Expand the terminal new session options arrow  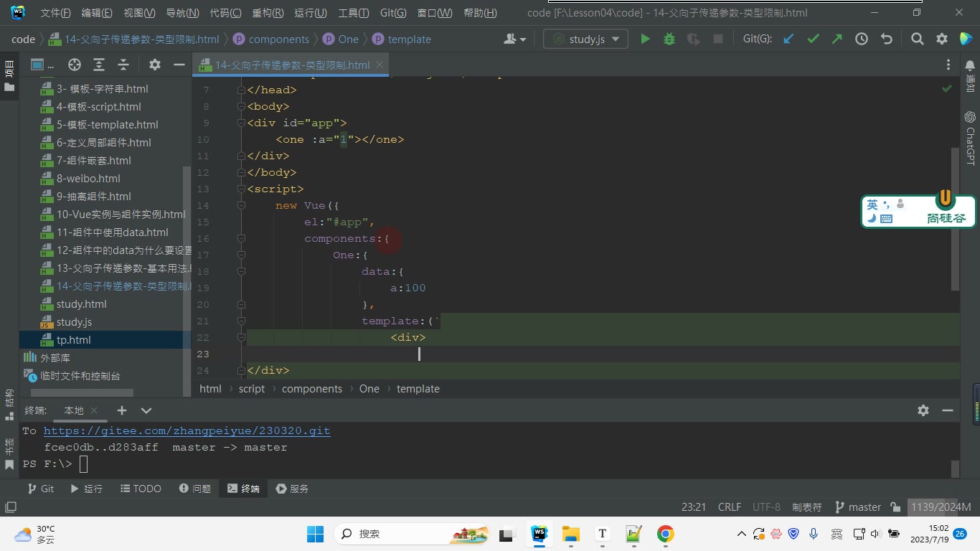click(146, 410)
